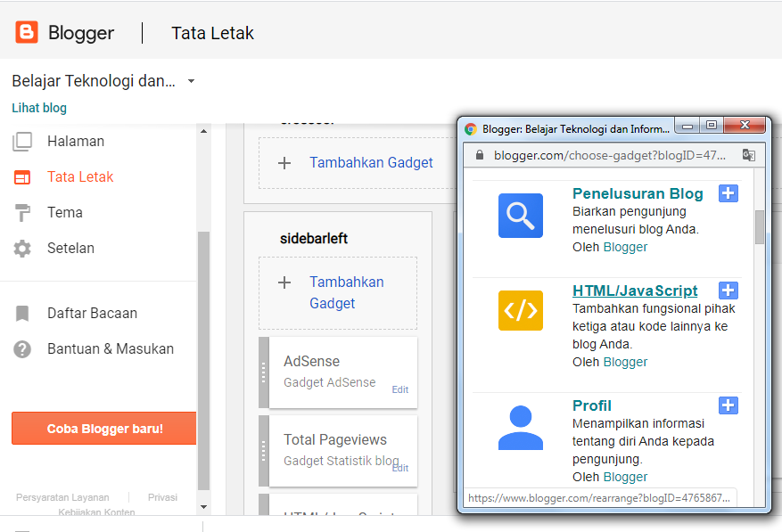Click the HTML/JavaScript code bracket thumbnail
This screenshot has height=532, width=782.
520,311
